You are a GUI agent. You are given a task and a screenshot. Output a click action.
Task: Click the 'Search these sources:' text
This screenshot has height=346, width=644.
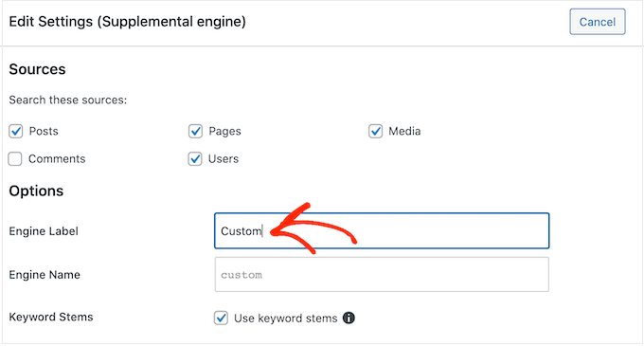pyautogui.click(x=68, y=100)
